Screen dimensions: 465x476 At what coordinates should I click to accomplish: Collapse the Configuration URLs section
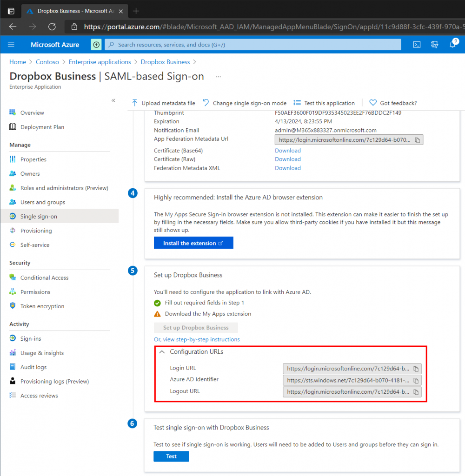(162, 352)
